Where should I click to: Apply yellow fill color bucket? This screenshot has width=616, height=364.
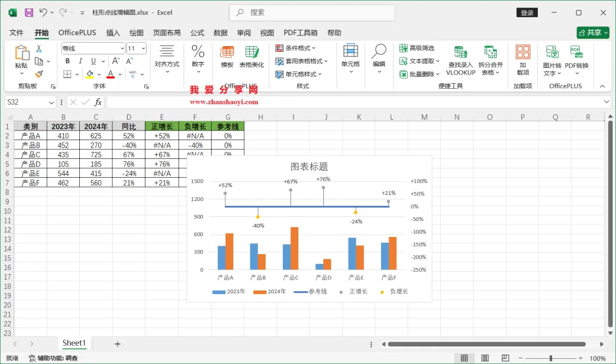click(90, 74)
